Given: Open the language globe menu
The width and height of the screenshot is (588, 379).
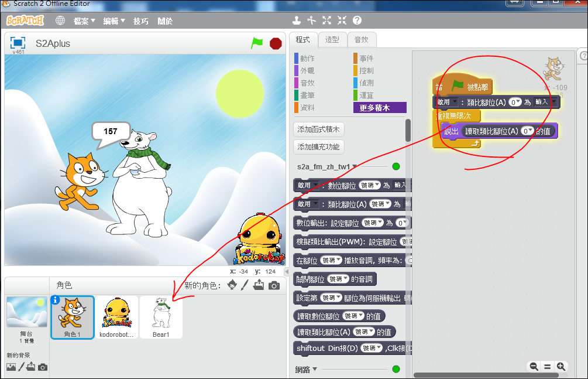Looking at the screenshot, I should [x=60, y=21].
